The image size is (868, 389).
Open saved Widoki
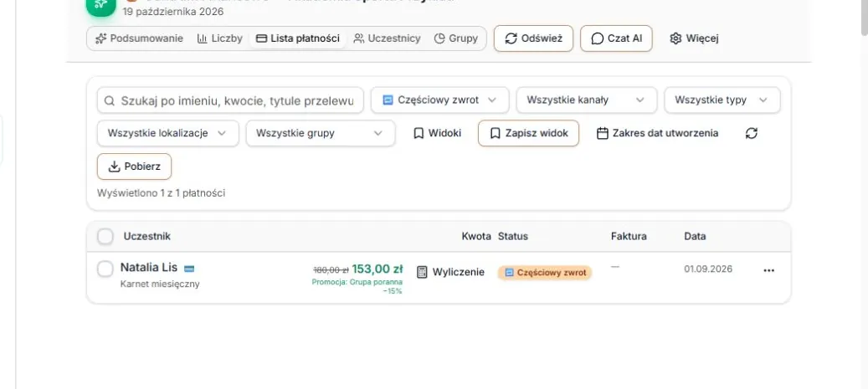click(x=437, y=133)
